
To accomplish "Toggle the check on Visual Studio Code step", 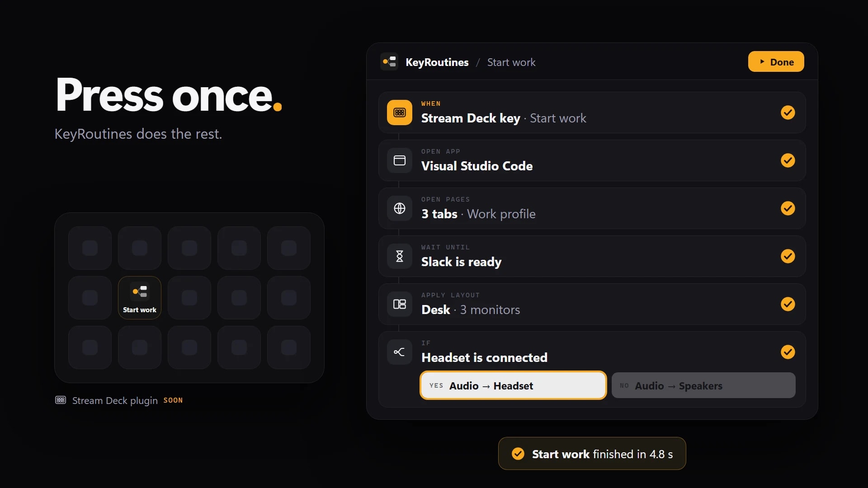I will click(788, 160).
